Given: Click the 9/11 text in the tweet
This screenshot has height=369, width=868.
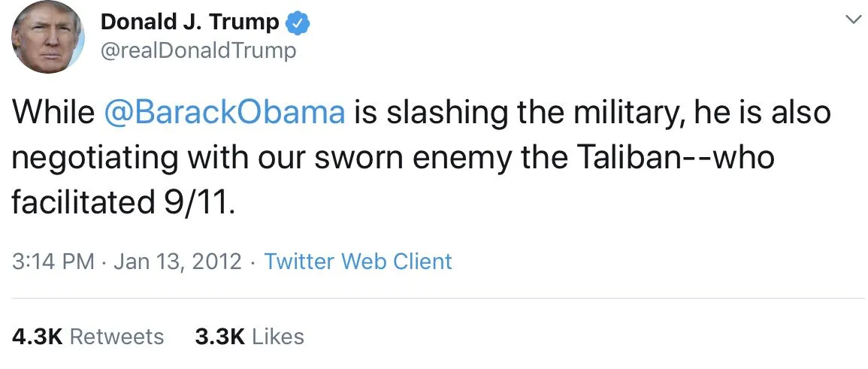Looking at the screenshot, I should [195, 201].
